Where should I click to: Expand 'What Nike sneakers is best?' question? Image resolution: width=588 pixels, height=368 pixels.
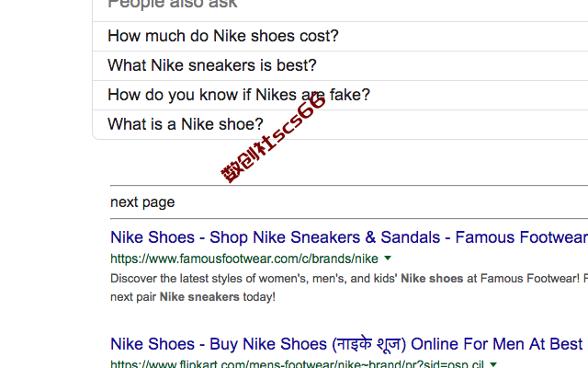click(x=340, y=65)
